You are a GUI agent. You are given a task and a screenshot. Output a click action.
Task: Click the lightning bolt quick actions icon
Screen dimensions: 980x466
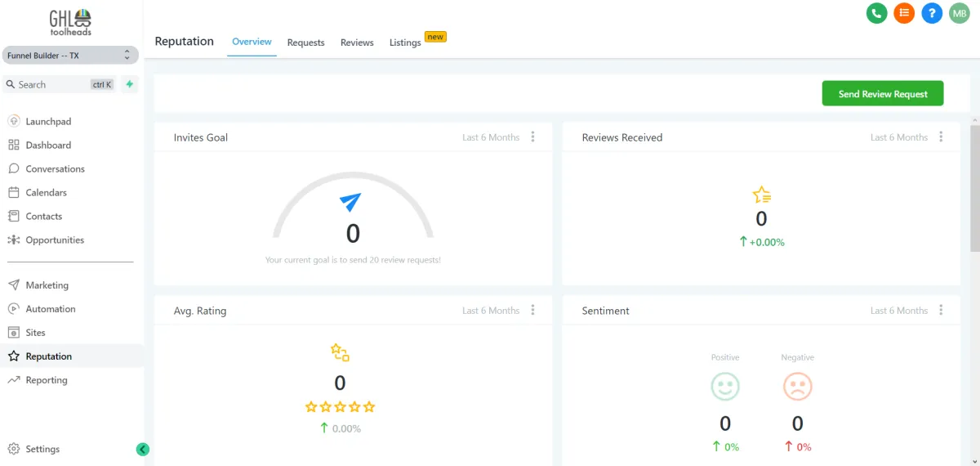click(x=129, y=84)
